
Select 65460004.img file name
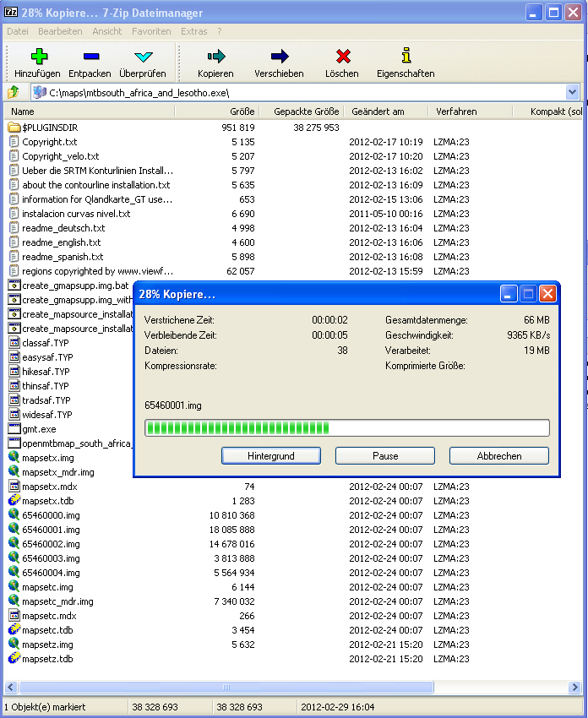[51, 573]
